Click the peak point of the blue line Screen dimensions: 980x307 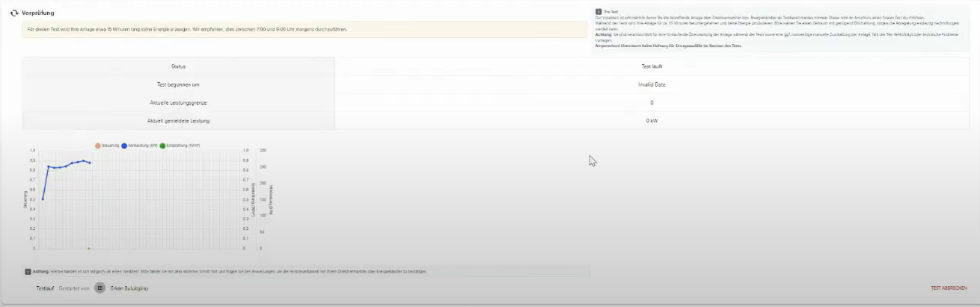point(84,161)
